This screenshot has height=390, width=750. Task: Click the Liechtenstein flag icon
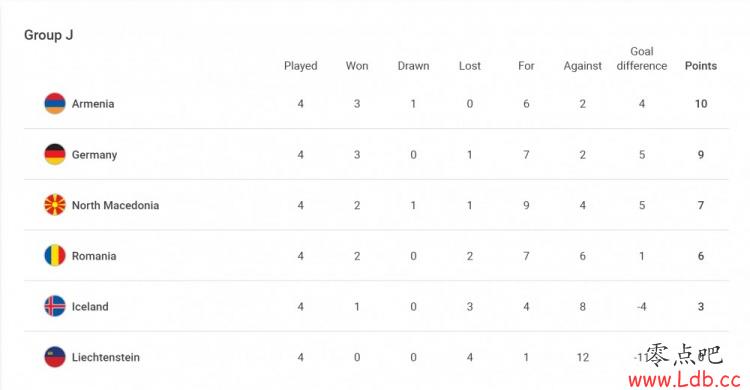pyautogui.click(x=55, y=357)
